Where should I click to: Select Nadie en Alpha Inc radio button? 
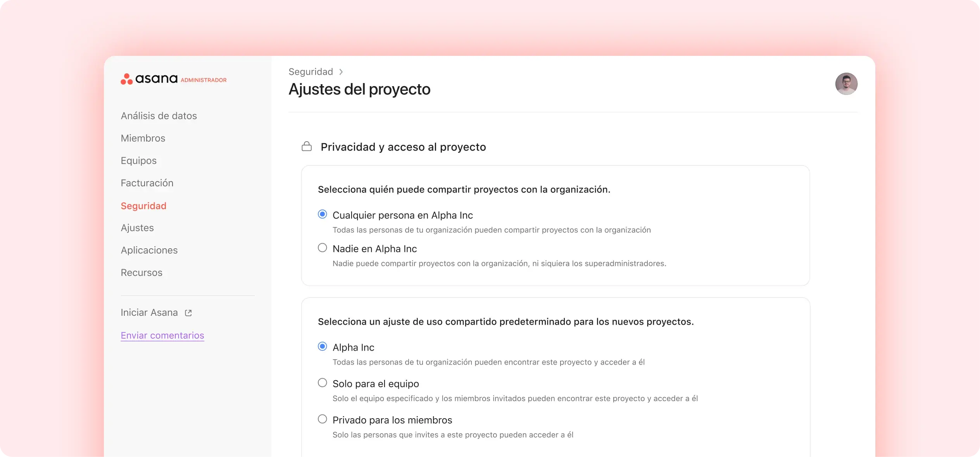tap(323, 248)
